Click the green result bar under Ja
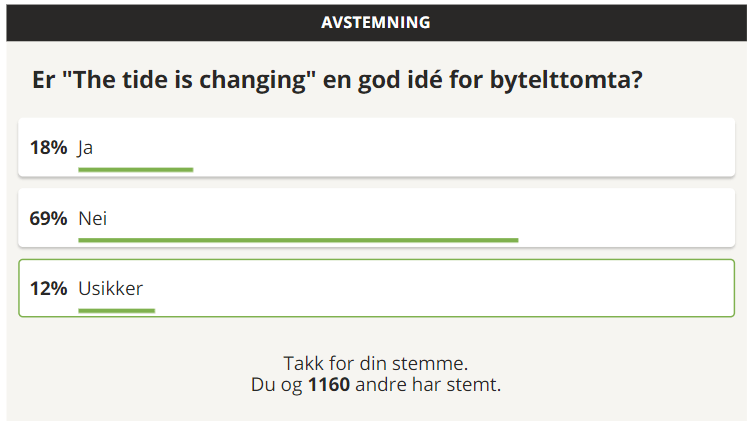Viewport: 750px width, 421px height. pyautogui.click(x=135, y=170)
